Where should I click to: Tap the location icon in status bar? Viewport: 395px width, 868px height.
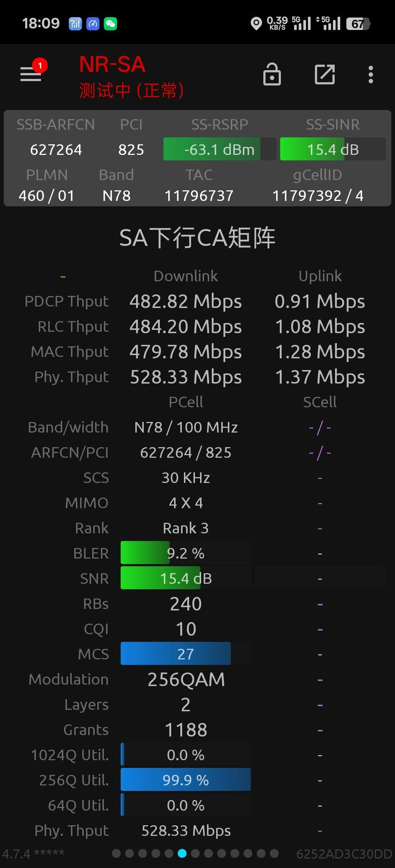click(x=256, y=24)
